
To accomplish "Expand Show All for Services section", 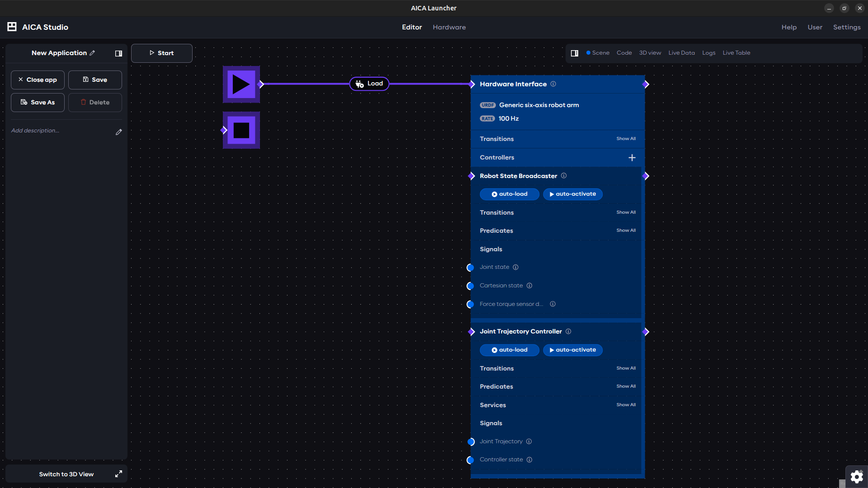I will click(626, 405).
